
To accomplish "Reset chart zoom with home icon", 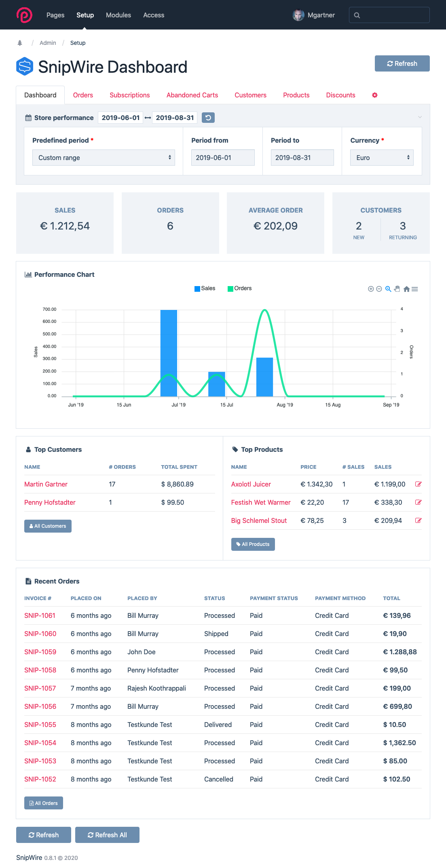I will tap(406, 289).
